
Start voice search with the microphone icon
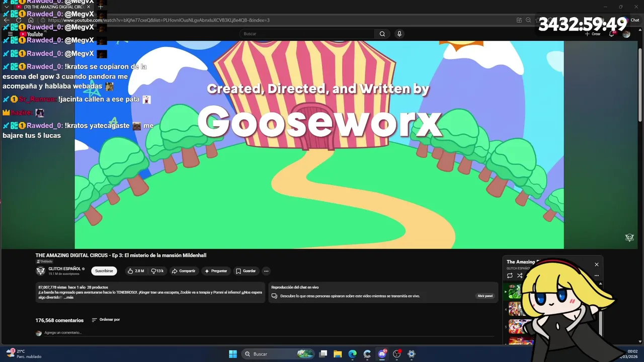point(399,34)
